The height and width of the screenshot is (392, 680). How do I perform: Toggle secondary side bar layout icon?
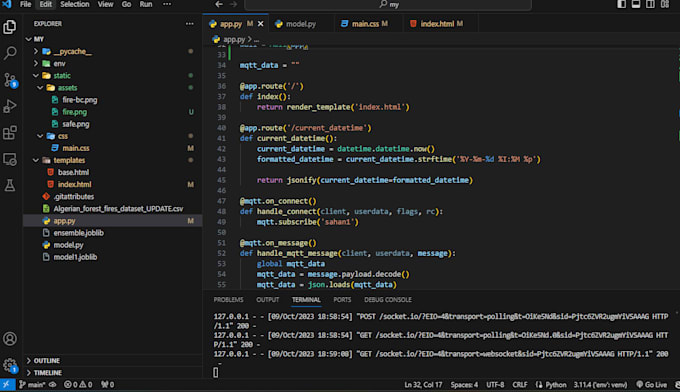point(651,4)
